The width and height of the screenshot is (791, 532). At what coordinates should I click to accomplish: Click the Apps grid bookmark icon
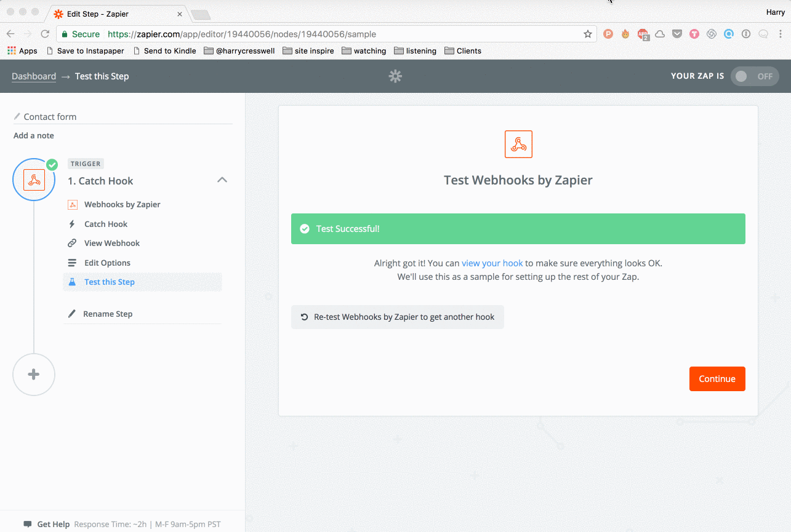pos(12,51)
